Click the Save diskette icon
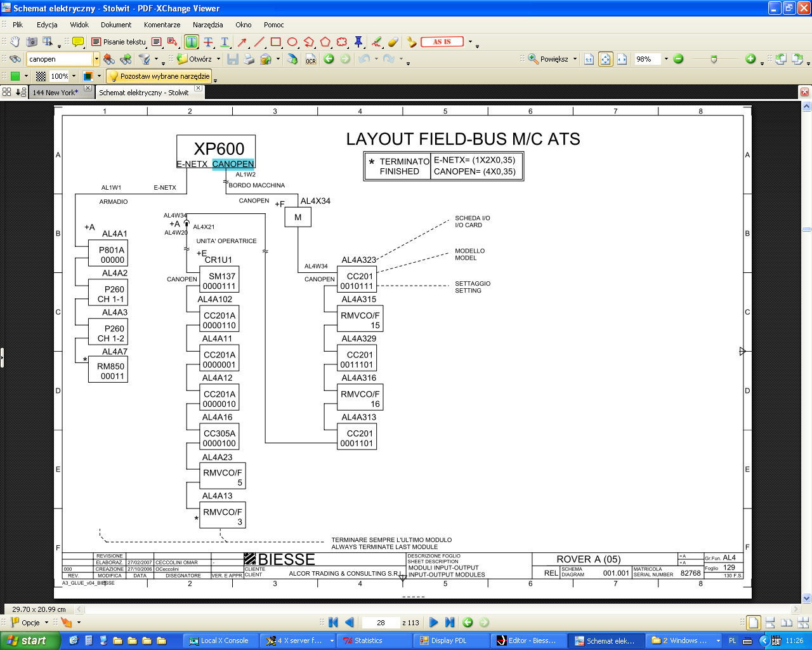Screen dimensions: 812x650 point(233,59)
